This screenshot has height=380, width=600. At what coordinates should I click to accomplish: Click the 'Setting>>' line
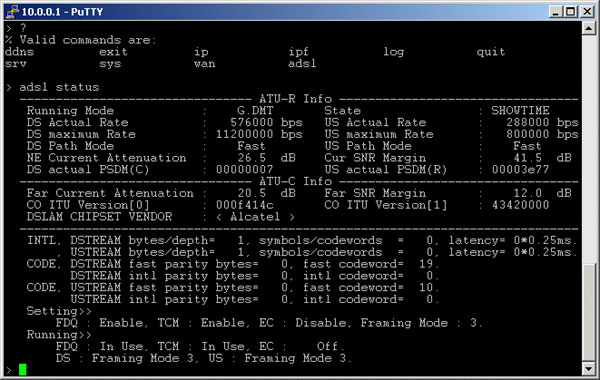(59, 311)
